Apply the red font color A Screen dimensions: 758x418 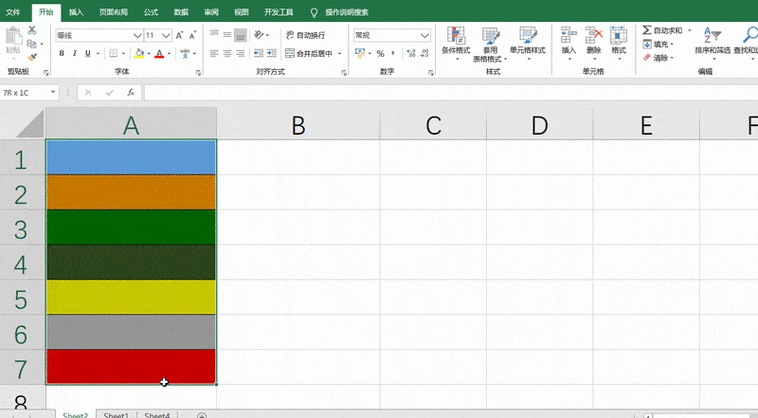(159, 54)
